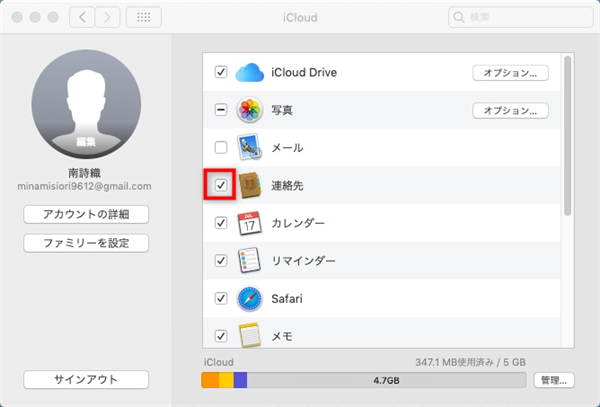Show all preferences grid icon
The height and width of the screenshot is (407, 600).
click(x=144, y=17)
